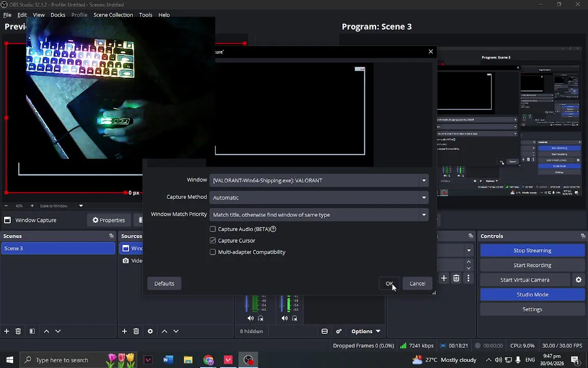Float the Controls dock panel icon
The image size is (588, 368).
pos(583,236)
